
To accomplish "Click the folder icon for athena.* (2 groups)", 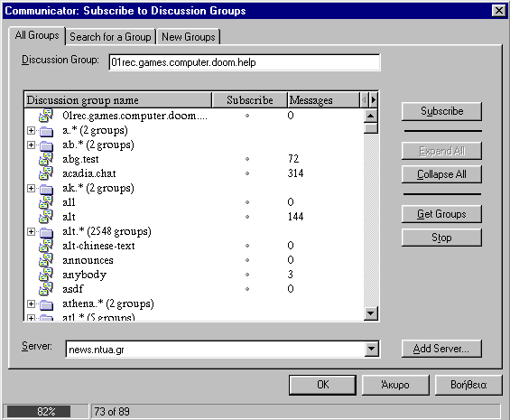I will (47, 304).
